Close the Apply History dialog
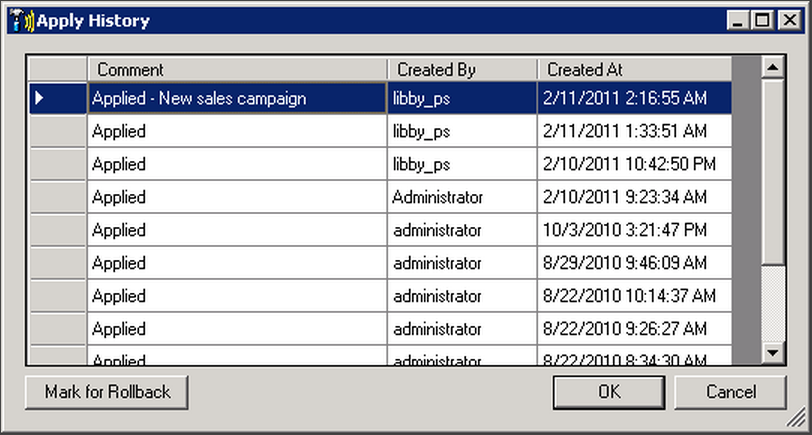 [x=790, y=21]
